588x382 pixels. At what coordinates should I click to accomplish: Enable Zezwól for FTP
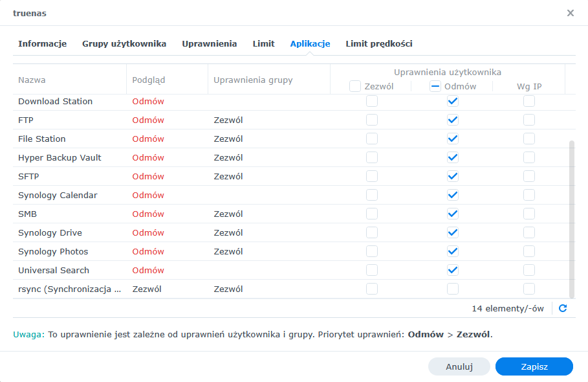coord(371,120)
